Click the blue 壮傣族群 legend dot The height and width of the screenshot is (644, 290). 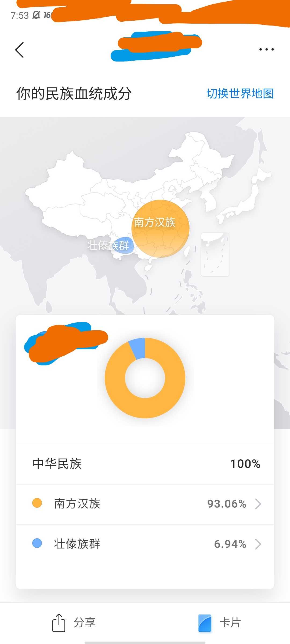pyautogui.click(x=37, y=543)
